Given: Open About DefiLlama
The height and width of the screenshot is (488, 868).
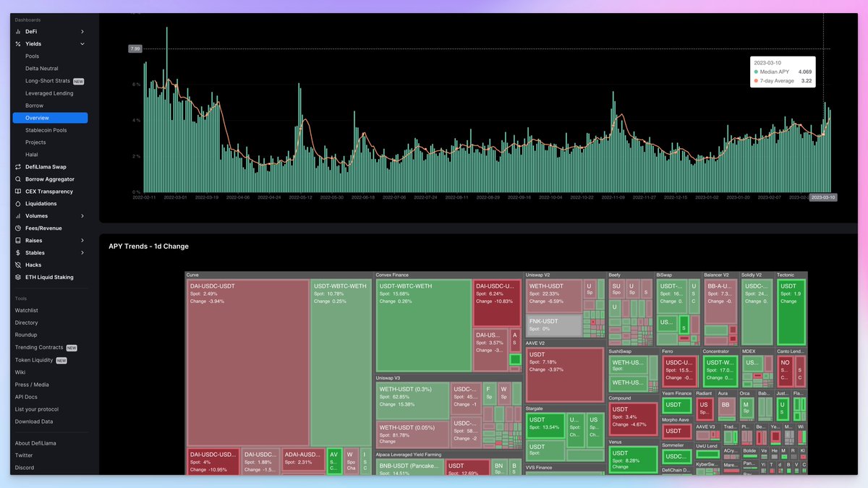Looking at the screenshot, I should tap(35, 443).
